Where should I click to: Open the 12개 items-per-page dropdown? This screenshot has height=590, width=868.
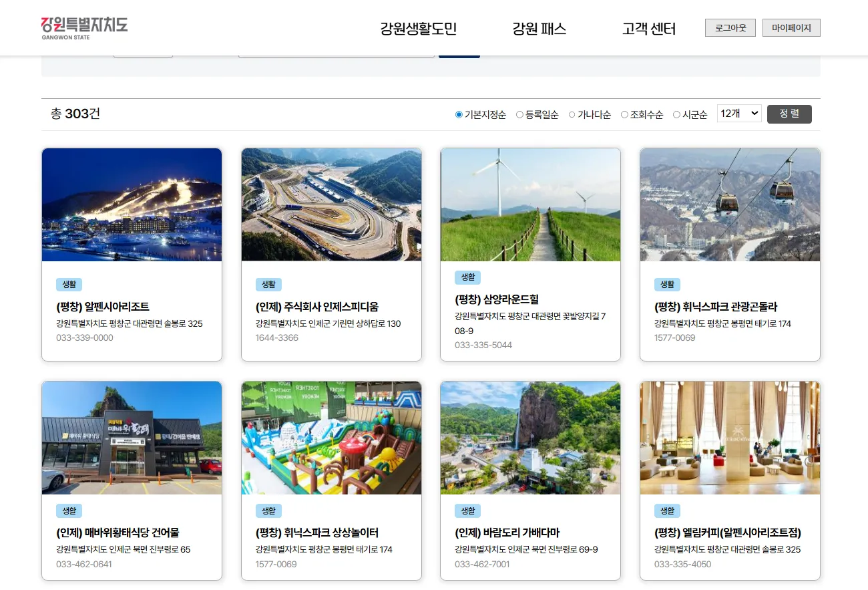(738, 113)
